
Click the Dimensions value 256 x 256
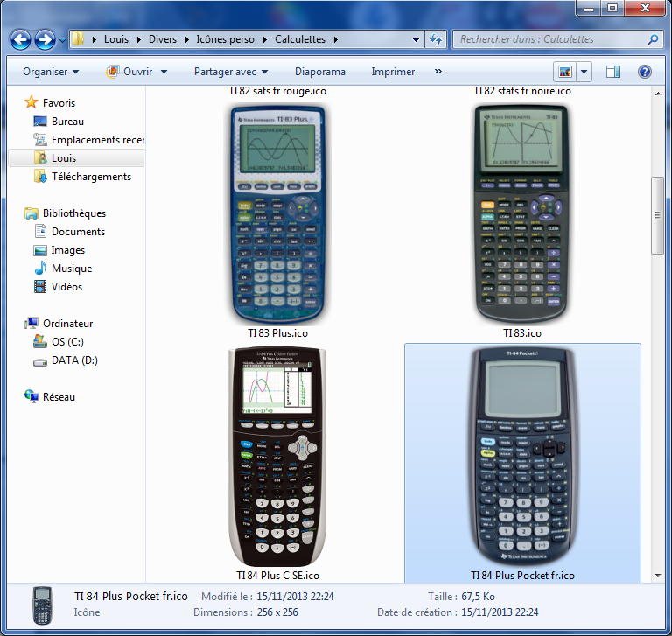(277, 612)
